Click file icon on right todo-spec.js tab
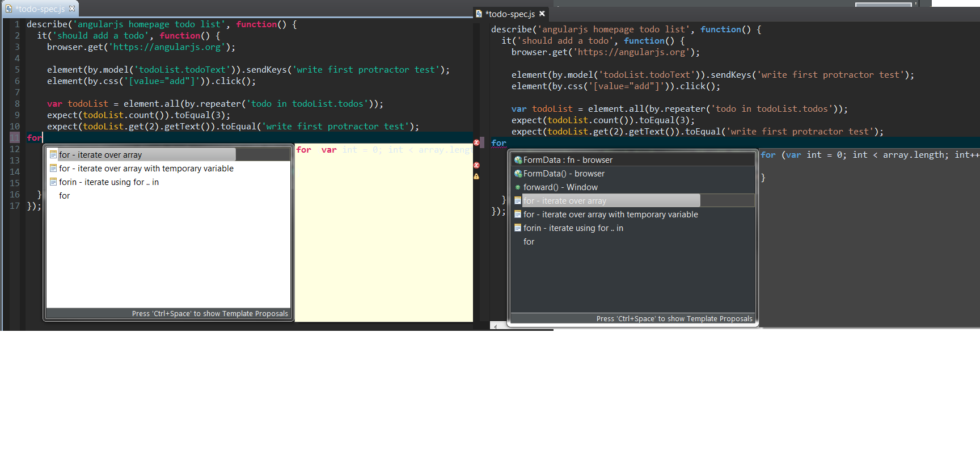980x450 pixels. tap(479, 14)
